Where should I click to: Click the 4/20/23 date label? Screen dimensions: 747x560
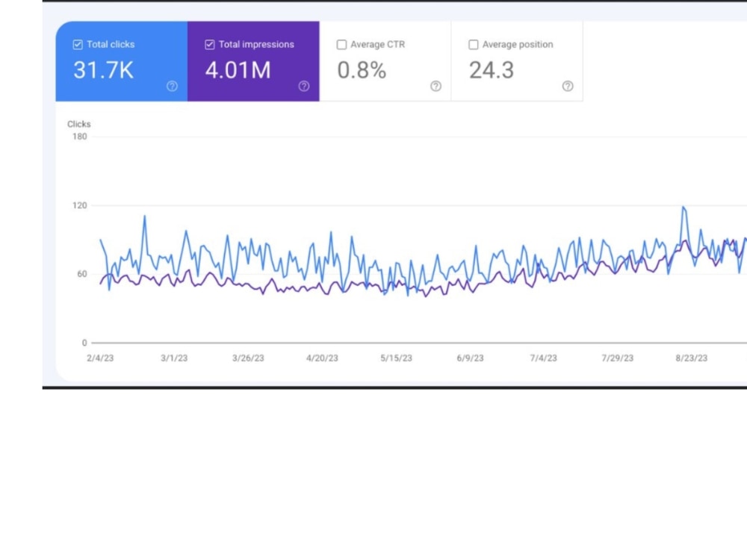tap(322, 358)
